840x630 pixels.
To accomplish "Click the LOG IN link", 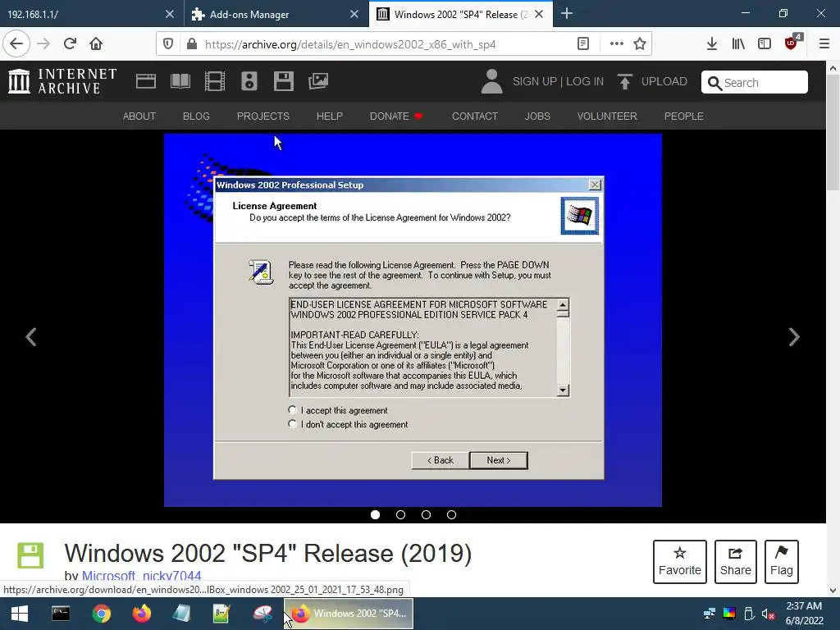I will coord(585,81).
